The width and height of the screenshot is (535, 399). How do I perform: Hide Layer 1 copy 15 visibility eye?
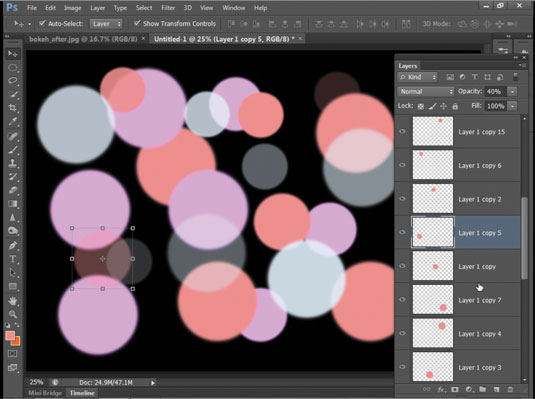(x=403, y=131)
